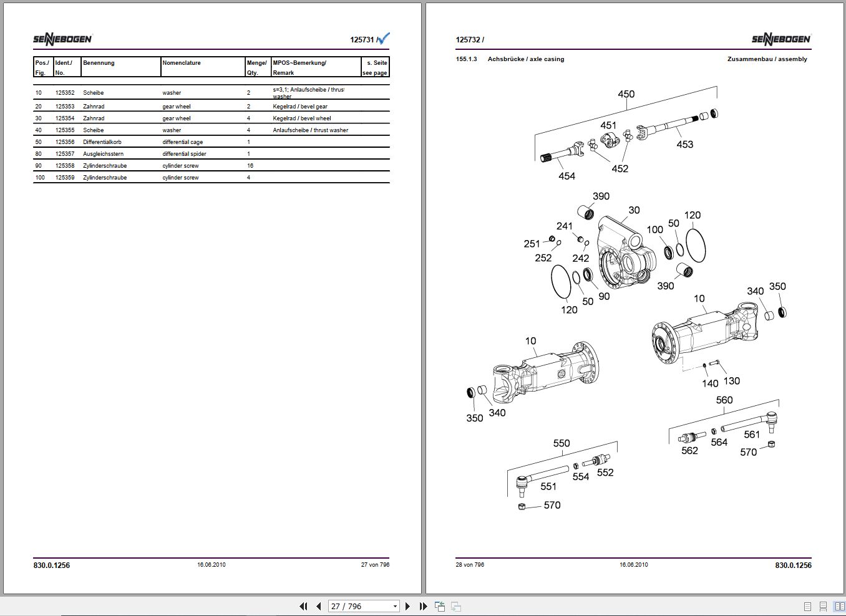Image resolution: width=846 pixels, height=616 pixels.
Task: Click part label 560 in diagram
Action: pos(724,400)
